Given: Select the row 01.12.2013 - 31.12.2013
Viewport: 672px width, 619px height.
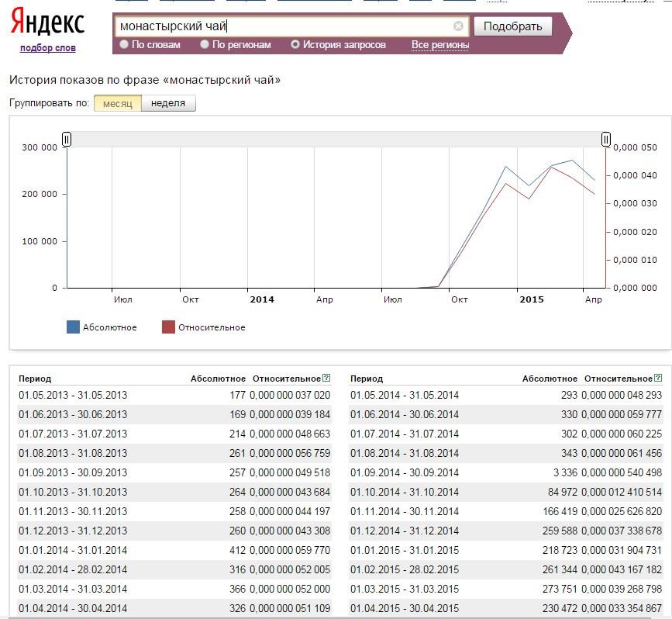Looking at the screenshot, I should pos(174,531).
